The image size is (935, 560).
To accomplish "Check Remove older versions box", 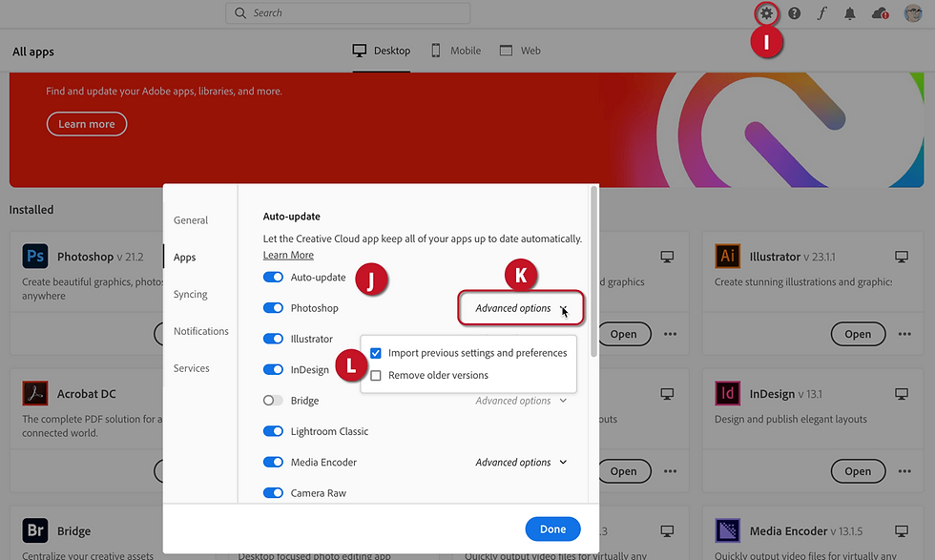I will [376, 376].
